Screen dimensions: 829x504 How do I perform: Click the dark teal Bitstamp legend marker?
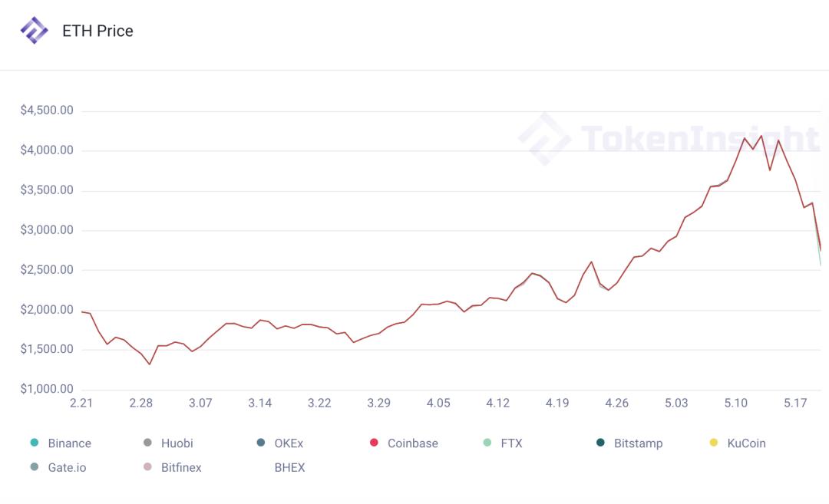coord(600,443)
